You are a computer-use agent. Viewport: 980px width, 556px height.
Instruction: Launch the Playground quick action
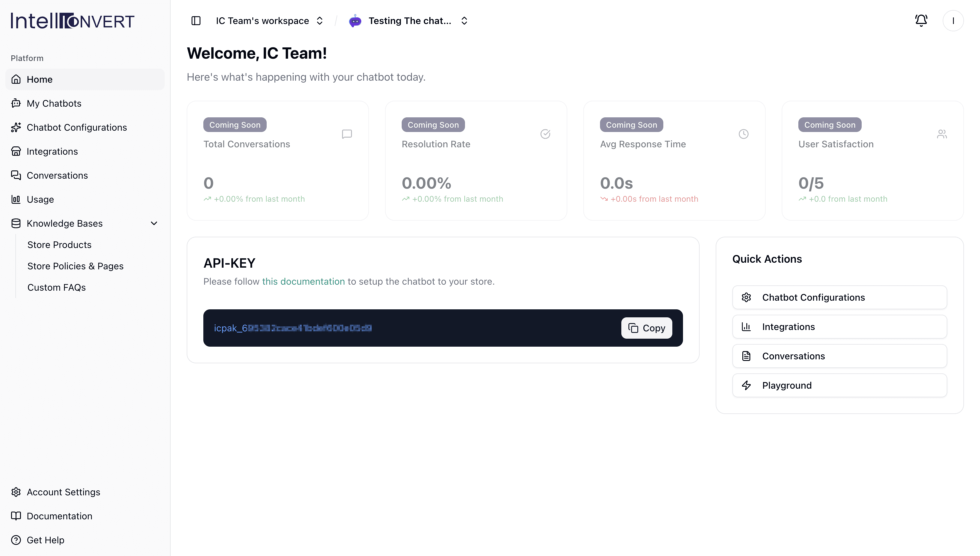pos(839,385)
